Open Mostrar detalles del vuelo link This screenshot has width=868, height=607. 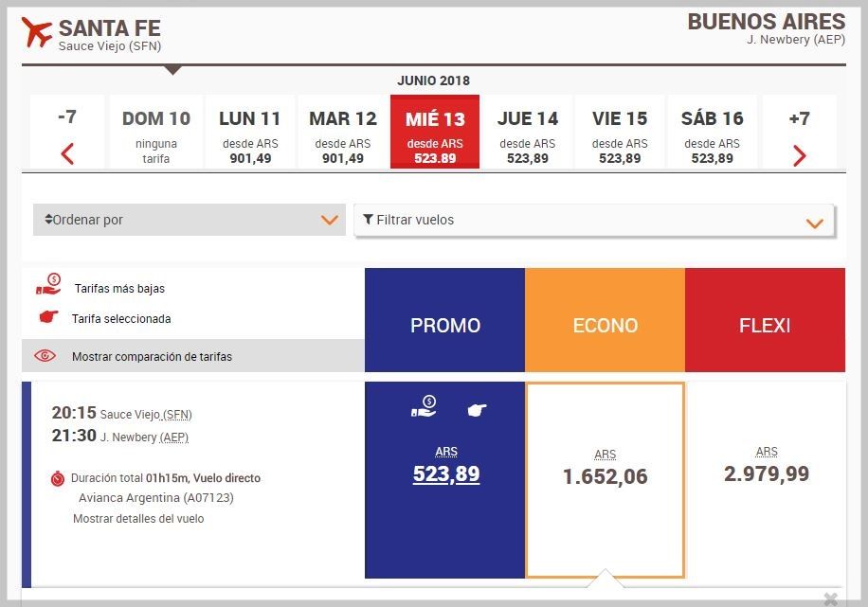pos(138,519)
